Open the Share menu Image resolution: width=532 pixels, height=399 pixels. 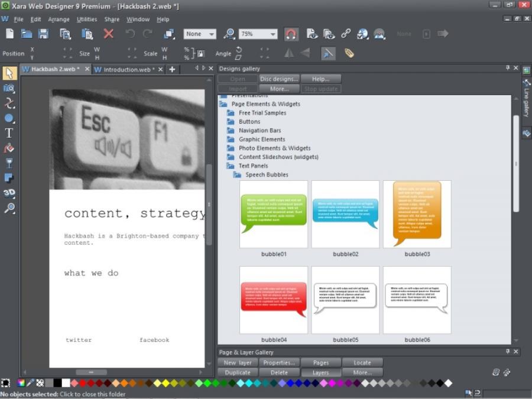(x=112, y=20)
